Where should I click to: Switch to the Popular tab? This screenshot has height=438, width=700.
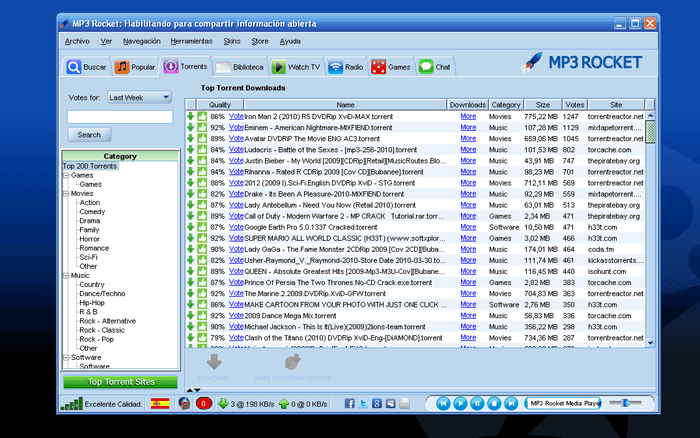click(x=135, y=67)
